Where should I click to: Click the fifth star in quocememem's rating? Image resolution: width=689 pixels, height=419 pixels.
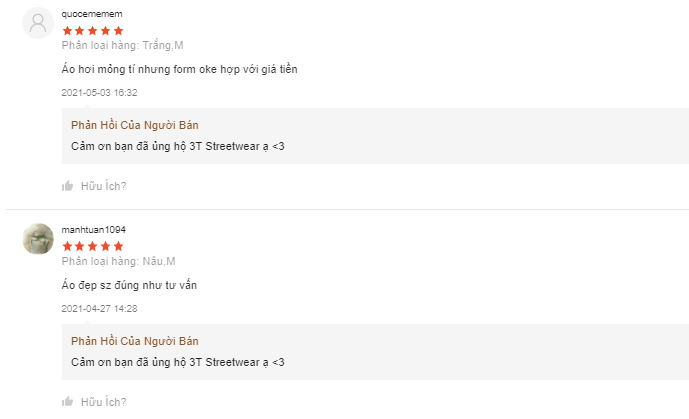[119, 31]
